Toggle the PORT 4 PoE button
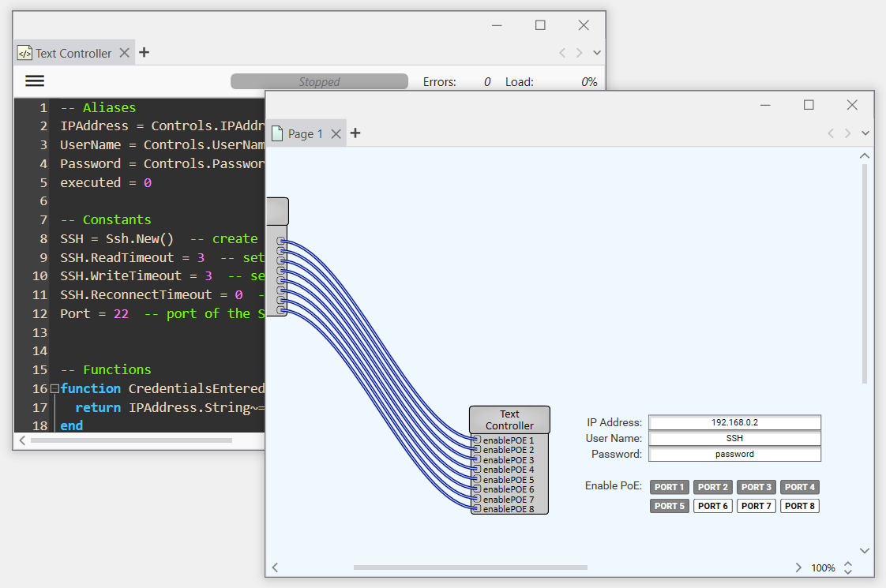The width and height of the screenshot is (886, 588). 800,487
